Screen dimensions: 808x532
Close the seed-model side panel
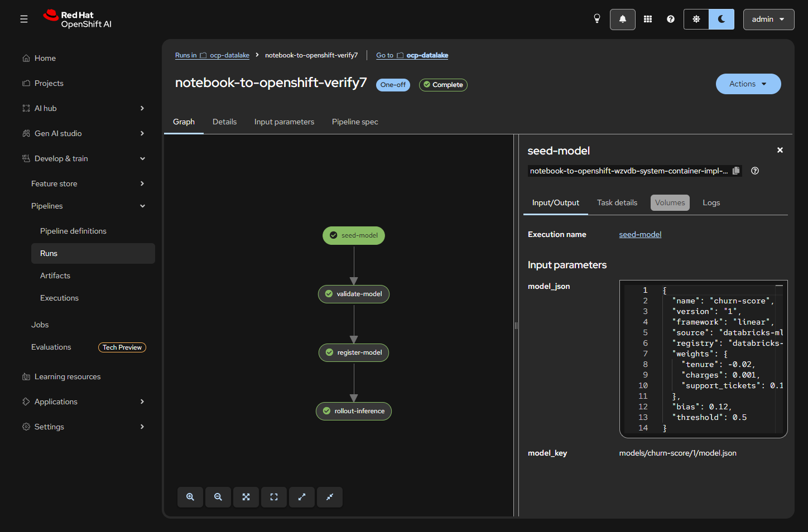coord(780,150)
